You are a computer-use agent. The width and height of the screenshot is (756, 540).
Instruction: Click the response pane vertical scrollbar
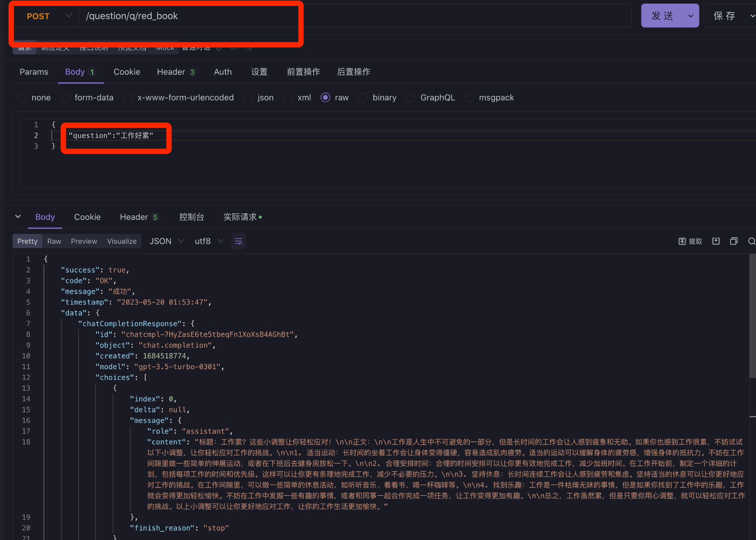tap(752, 316)
